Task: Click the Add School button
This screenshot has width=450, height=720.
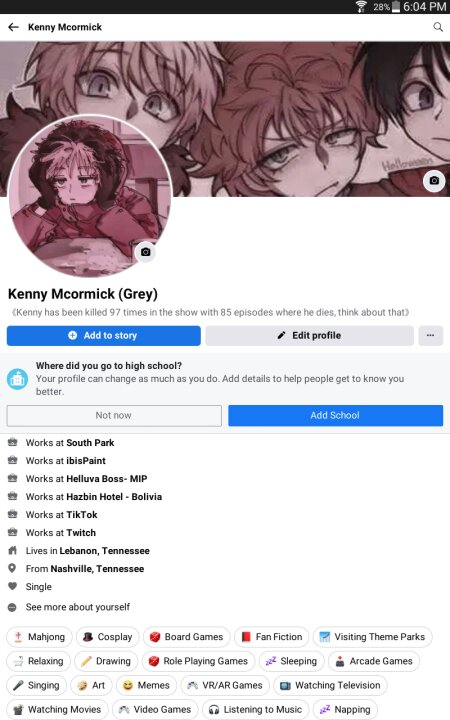Action: pos(335,415)
